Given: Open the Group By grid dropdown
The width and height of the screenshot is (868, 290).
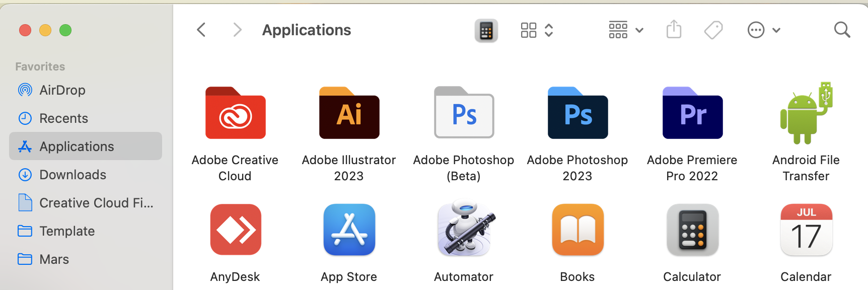Looking at the screenshot, I should point(626,30).
